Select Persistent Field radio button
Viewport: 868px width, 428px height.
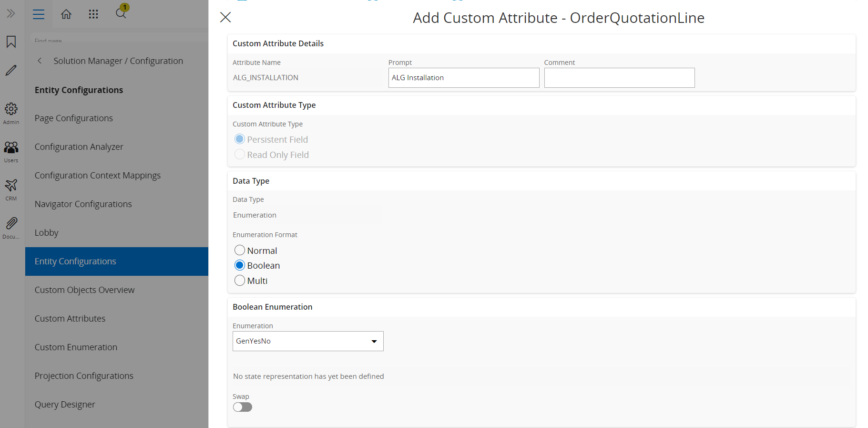pos(240,139)
